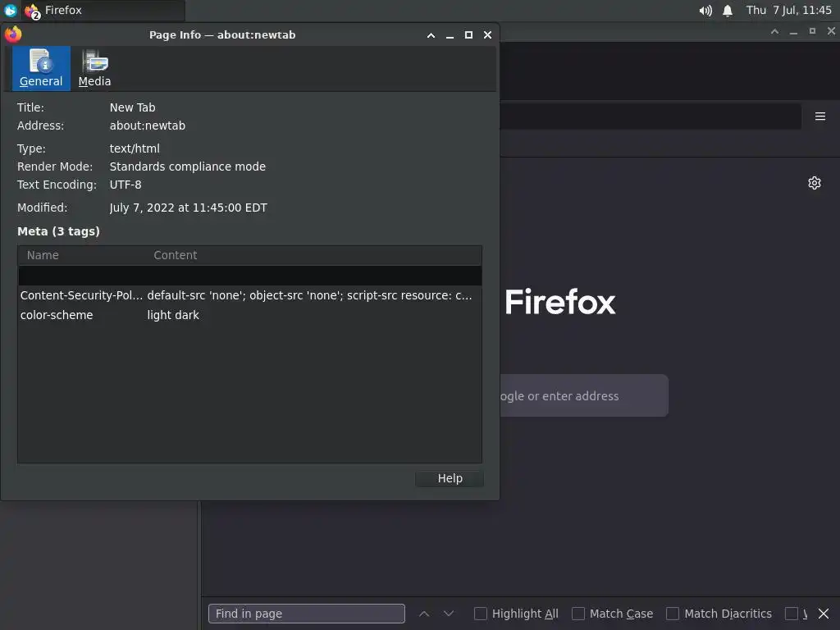Open the volume control in system tray
The image size is (840, 630).
(705, 10)
